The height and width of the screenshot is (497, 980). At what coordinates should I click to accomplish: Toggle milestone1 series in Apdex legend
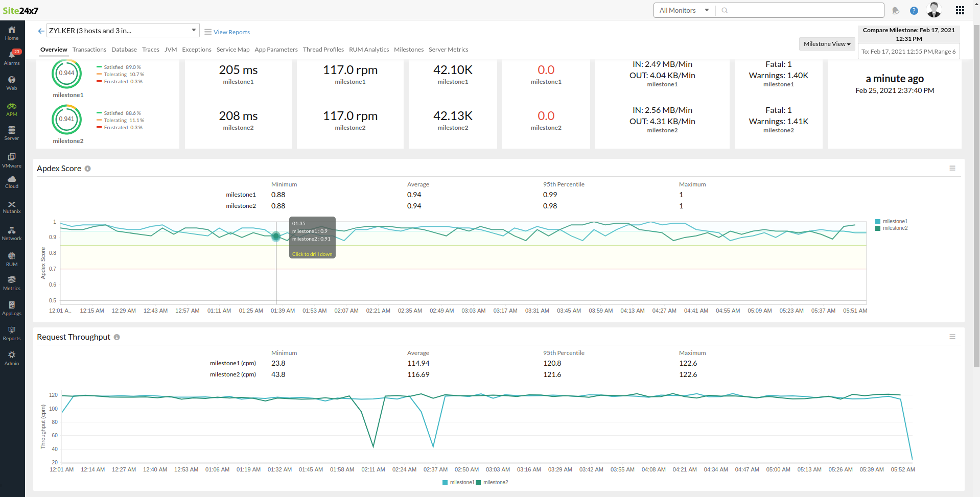point(894,222)
